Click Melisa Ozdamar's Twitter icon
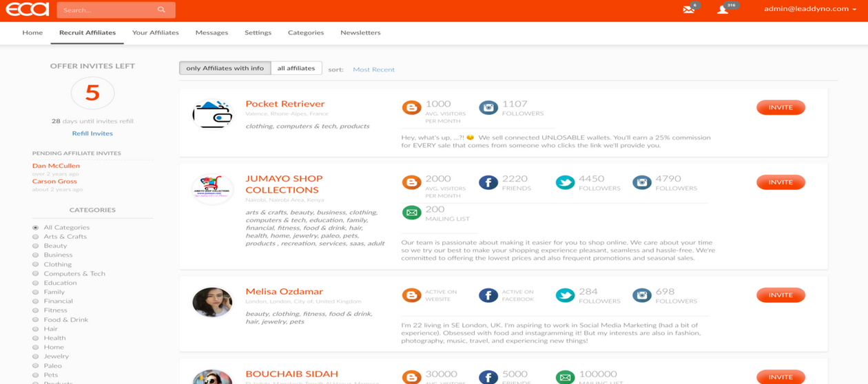Viewport: 868px width, 384px height. [x=565, y=295]
